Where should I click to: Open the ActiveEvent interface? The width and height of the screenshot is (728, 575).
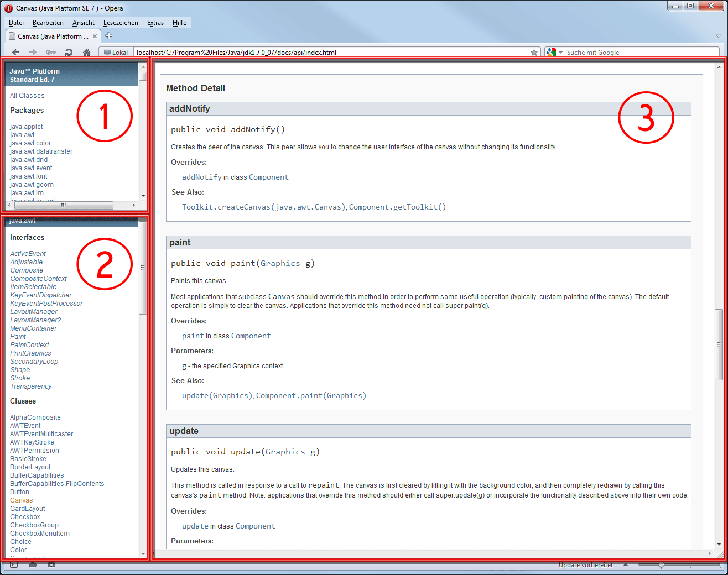pos(28,254)
